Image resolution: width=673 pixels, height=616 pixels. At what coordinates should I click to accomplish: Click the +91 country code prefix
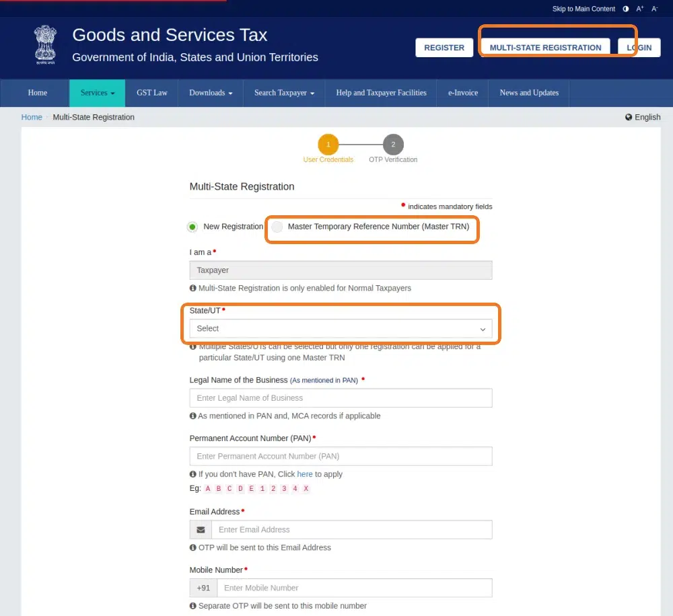(x=203, y=588)
